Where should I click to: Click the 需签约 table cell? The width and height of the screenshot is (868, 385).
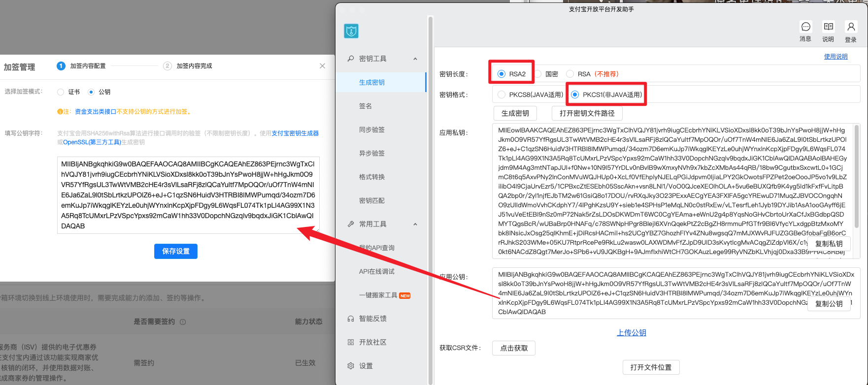[x=144, y=363]
